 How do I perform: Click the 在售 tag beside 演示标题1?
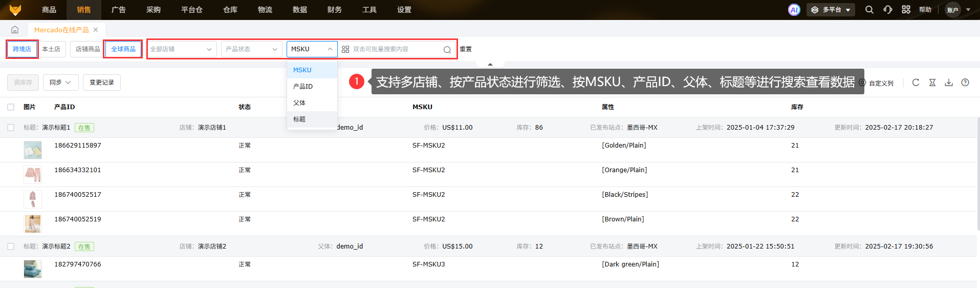coord(84,128)
